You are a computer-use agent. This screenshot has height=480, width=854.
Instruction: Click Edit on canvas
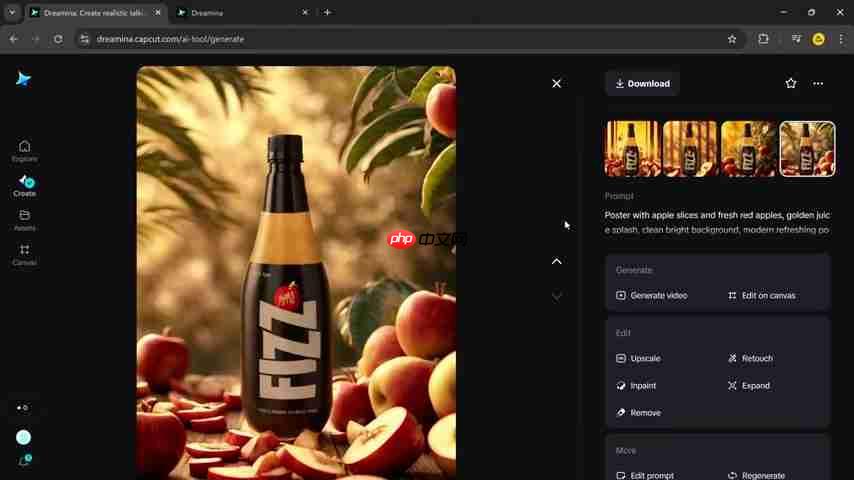761,295
